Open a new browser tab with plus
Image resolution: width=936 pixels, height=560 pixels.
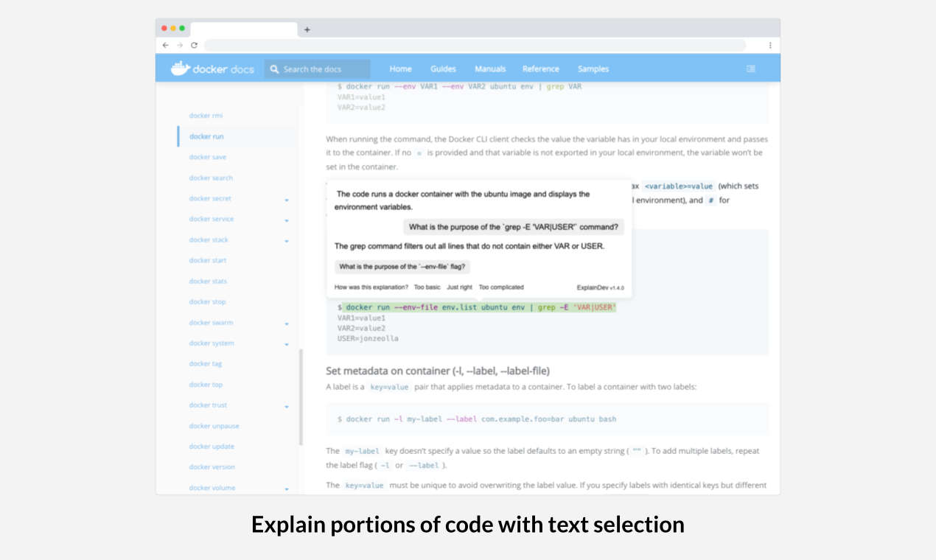pos(307,29)
